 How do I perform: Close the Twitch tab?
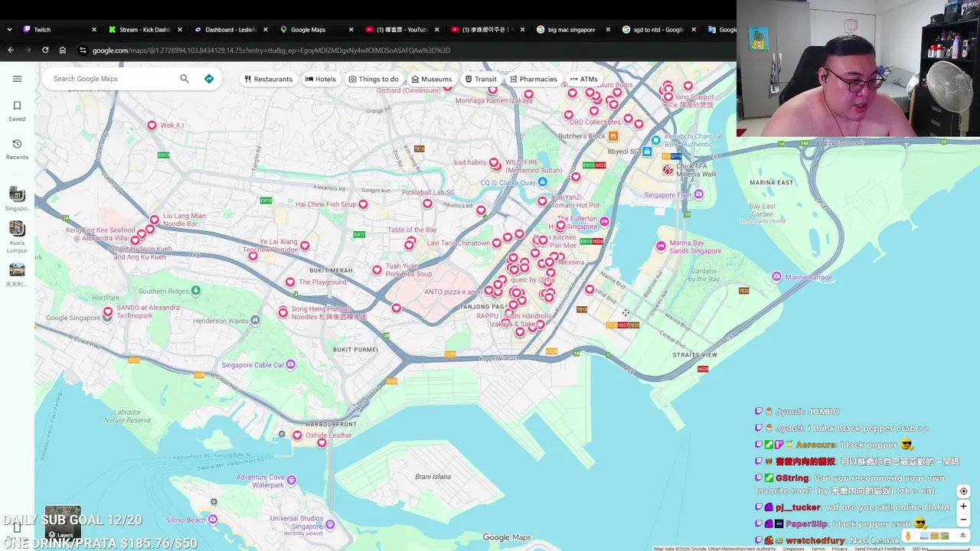pos(94,30)
